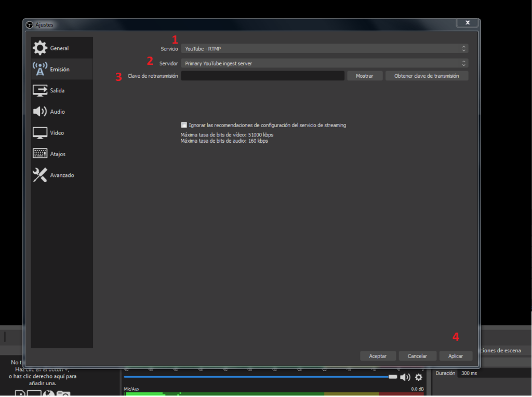Click the 0.0 dB mixer value
The width and height of the screenshot is (532, 397).
(x=417, y=389)
